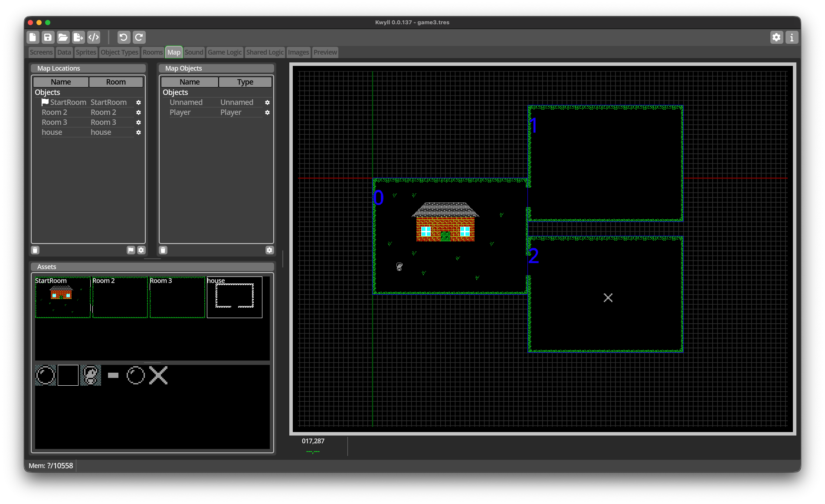This screenshot has width=825, height=504.
Task: Switch to the Sprites tab
Action: pos(86,52)
